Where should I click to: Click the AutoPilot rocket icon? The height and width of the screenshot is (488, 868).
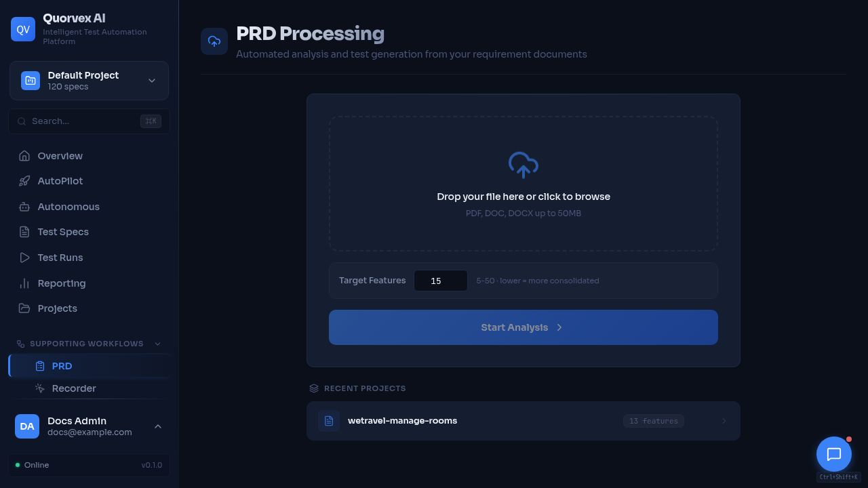(24, 181)
